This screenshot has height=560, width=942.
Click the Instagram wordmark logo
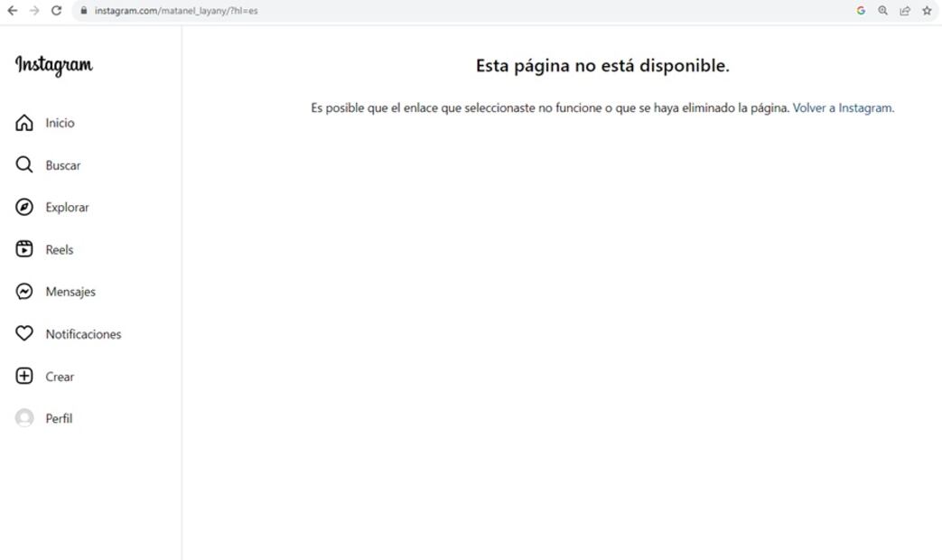pos(52,65)
